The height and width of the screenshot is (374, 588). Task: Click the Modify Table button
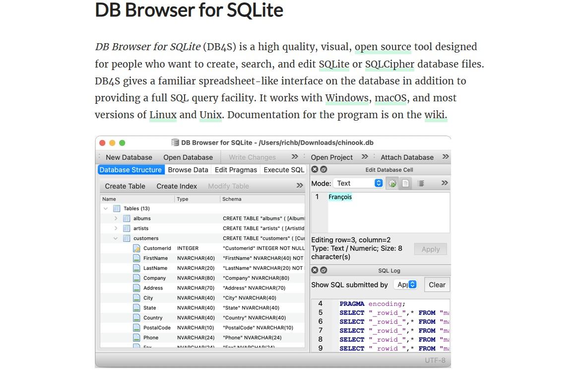[228, 186]
